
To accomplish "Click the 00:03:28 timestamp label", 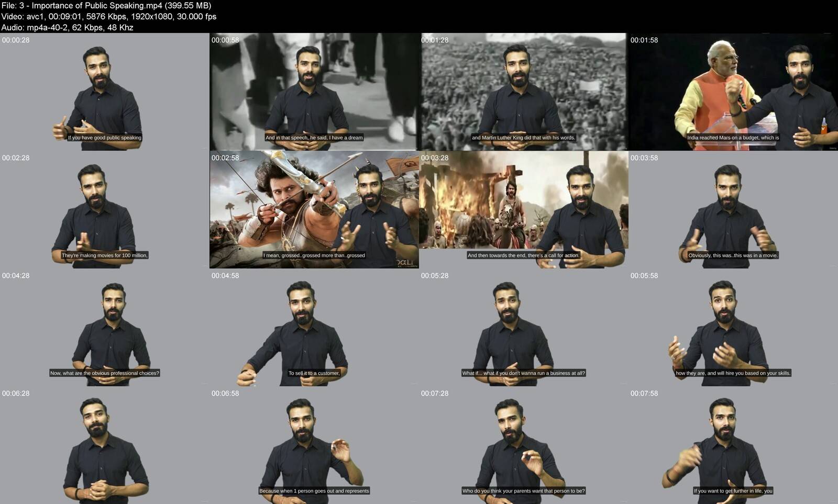I will [435, 158].
